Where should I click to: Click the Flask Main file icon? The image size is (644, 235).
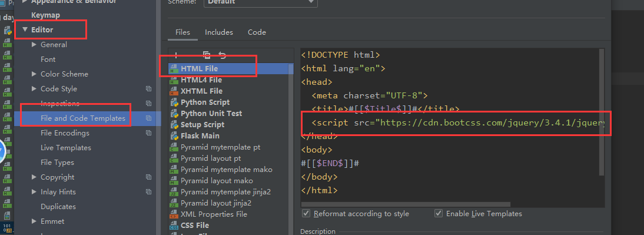click(x=174, y=135)
